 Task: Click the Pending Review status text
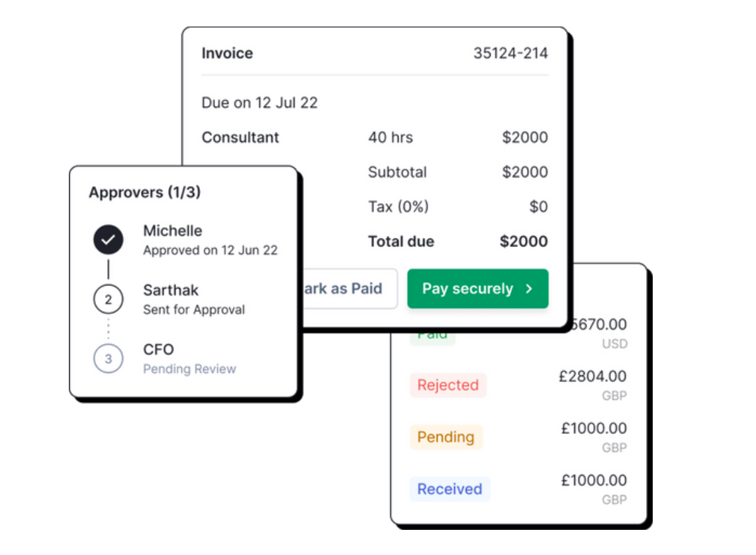click(x=189, y=370)
